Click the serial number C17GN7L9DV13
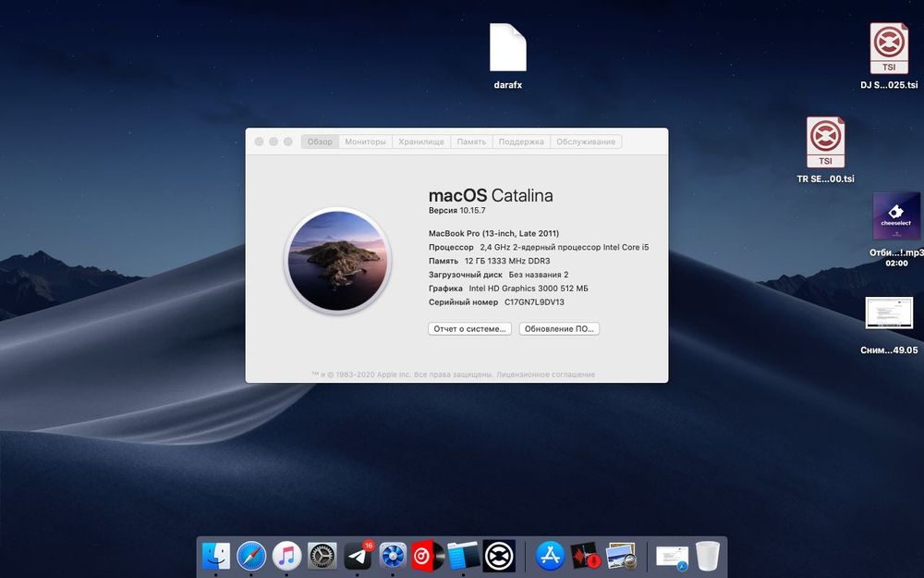 point(534,302)
